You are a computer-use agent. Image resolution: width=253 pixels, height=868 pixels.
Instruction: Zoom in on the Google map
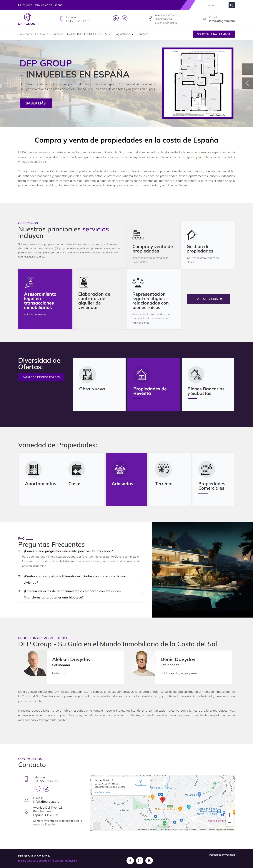(x=229, y=815)
